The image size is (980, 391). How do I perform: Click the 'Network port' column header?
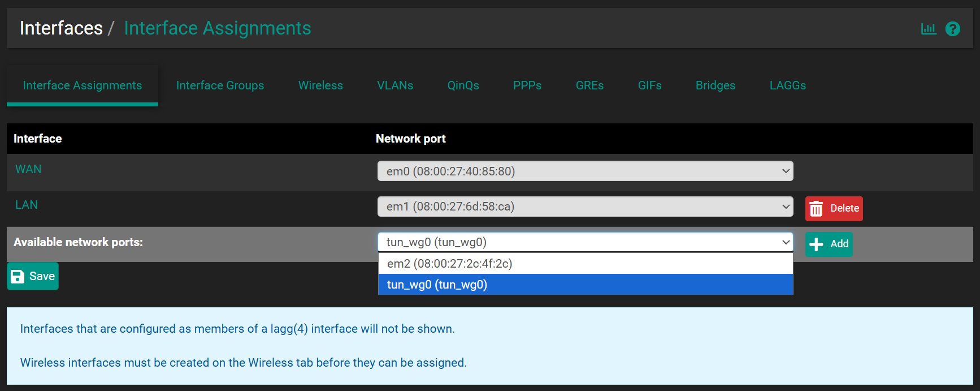(x=411, y=139)
